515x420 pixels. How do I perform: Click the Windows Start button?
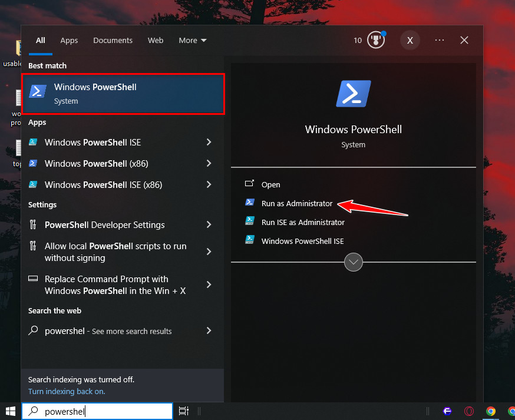9,411
